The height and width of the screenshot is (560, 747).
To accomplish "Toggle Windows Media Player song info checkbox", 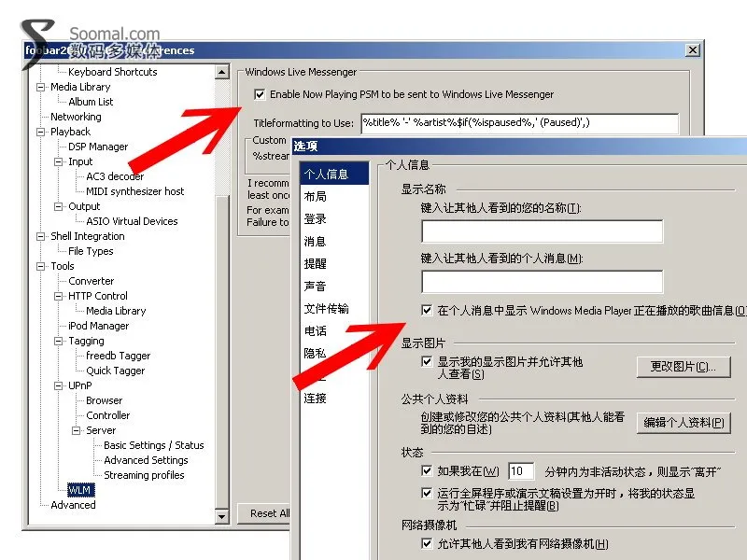I will [x=427, y=310].
